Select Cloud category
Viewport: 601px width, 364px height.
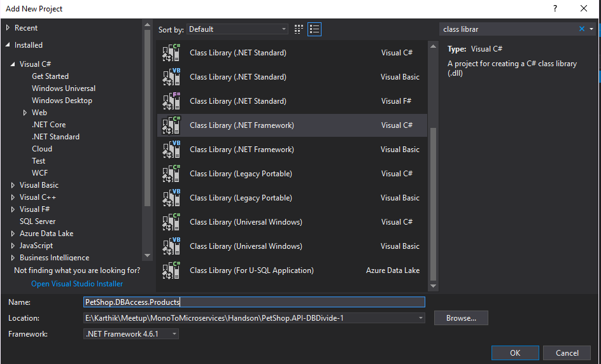click(42, 149)
